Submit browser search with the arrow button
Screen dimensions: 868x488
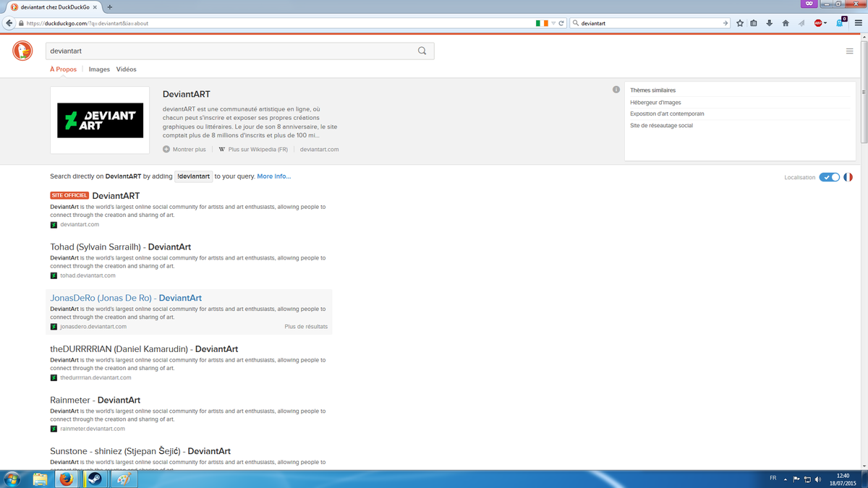click(726, 23)
